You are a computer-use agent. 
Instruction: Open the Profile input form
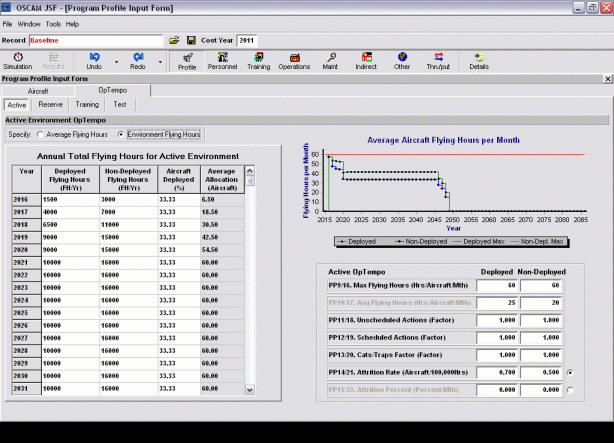pos(187,61)
